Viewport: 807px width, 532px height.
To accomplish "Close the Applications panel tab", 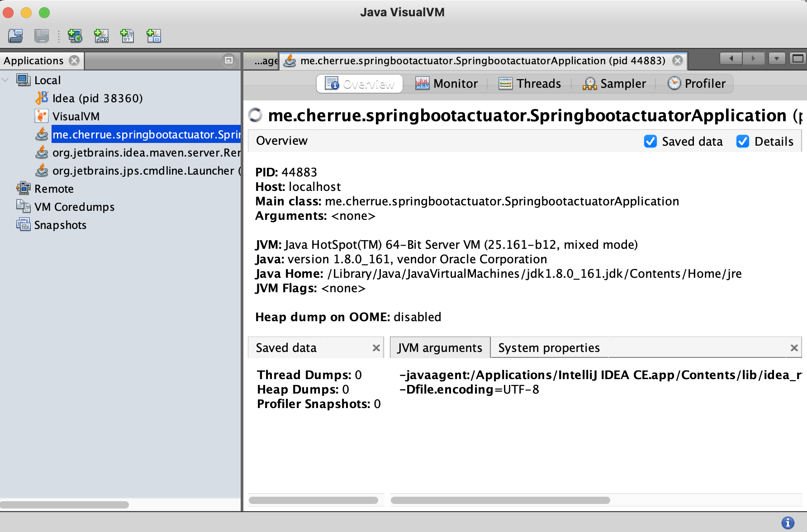I will click(x=74, y=61).
